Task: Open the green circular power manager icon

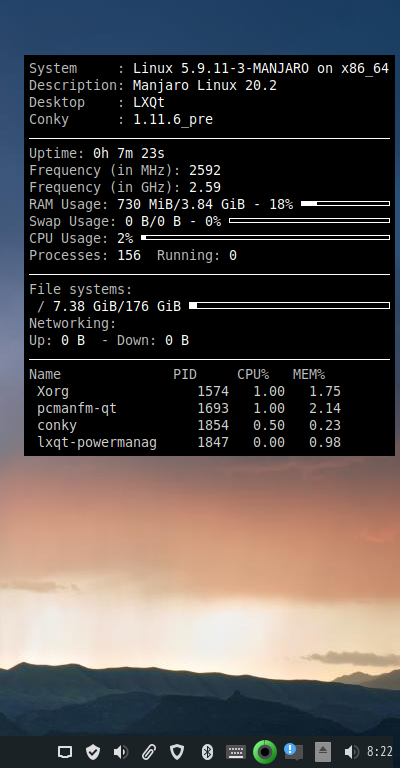Action: (x=265, y=752)
